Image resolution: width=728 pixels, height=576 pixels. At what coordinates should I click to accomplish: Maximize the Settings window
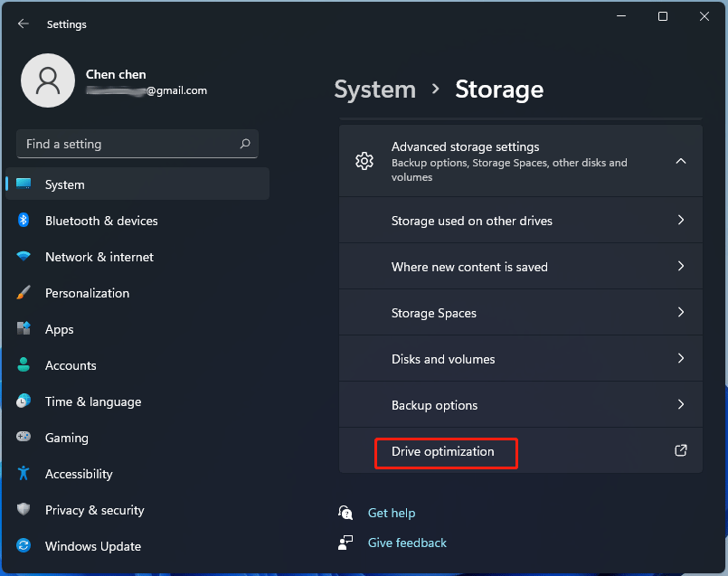coord(663,16)
